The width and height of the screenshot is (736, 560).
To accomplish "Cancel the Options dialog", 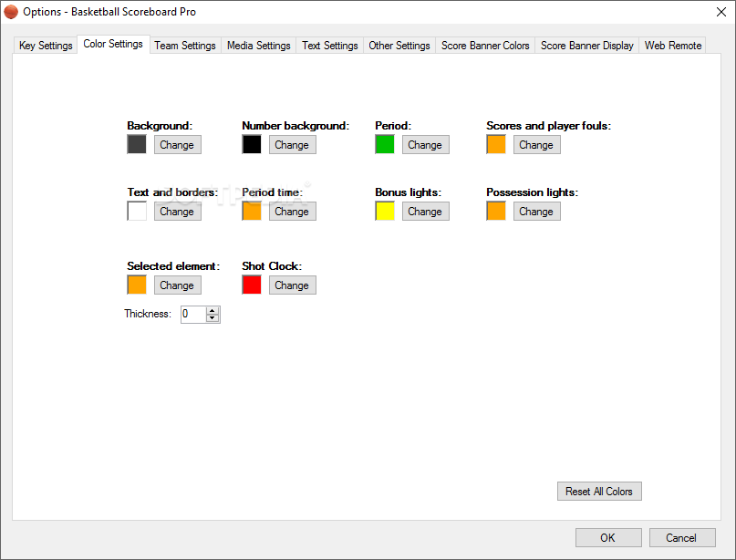I will click(x=682, y=537).
